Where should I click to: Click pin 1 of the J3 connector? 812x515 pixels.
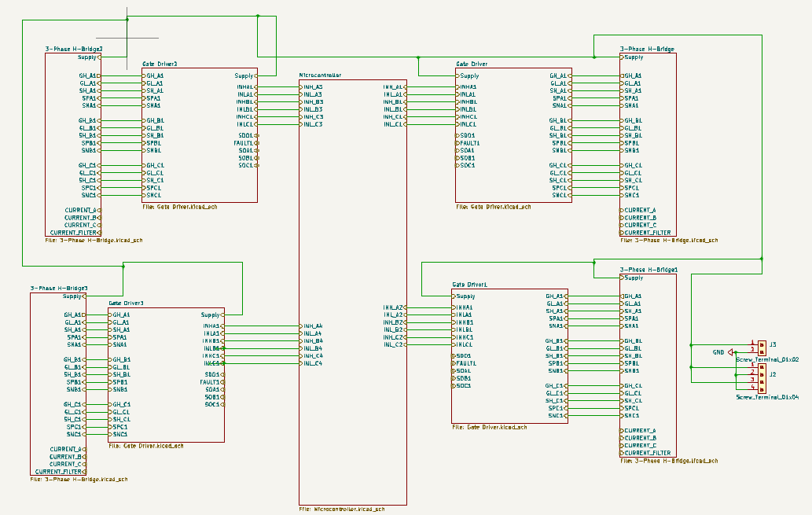tap(754, 344)
